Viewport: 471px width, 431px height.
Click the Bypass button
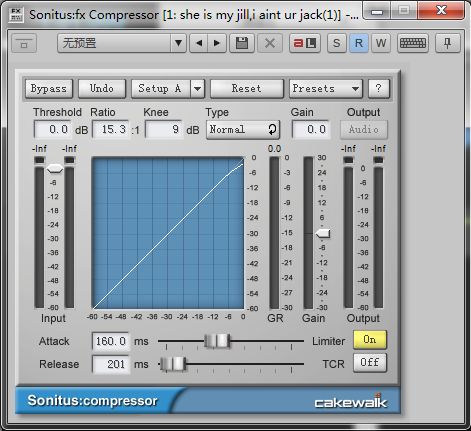(x=49, y=89)
